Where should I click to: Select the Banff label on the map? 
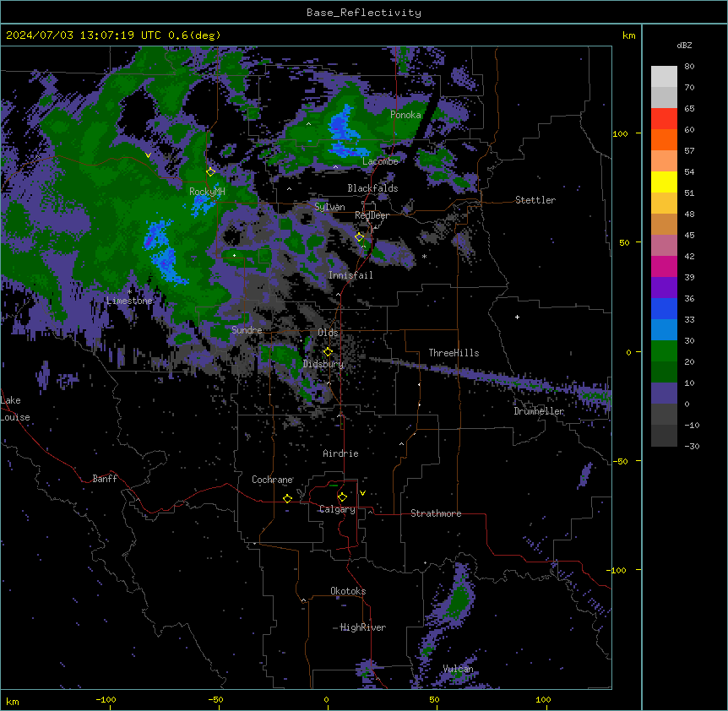tap(105, 479)
